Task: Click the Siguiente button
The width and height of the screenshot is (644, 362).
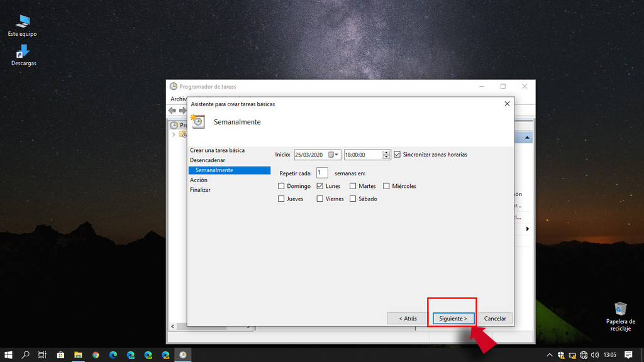Action: click(x=452, y=319)
